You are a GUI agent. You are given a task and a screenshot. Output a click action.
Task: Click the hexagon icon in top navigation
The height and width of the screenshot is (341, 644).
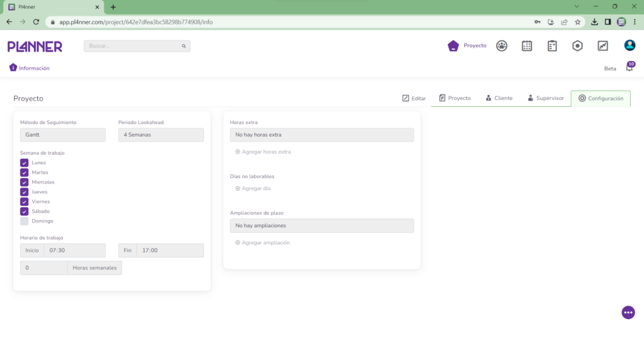click(577, 46)
